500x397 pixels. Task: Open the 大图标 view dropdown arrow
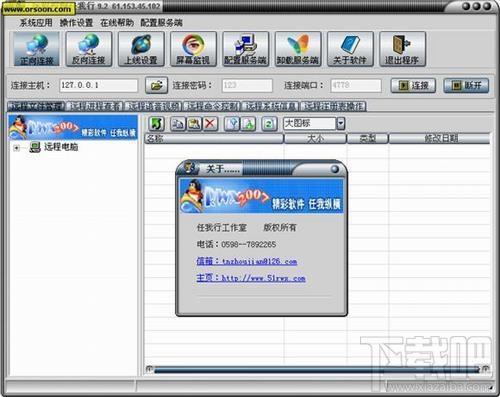pos(340,124)
